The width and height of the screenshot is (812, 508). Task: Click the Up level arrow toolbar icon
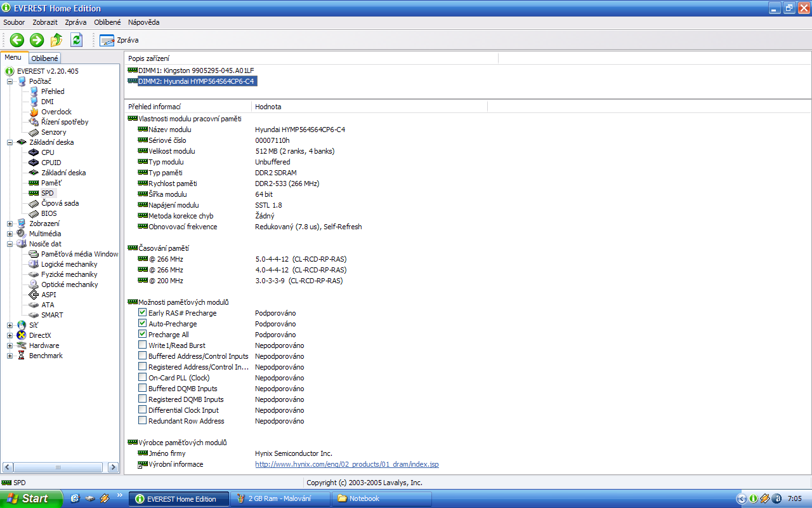coord(56,40)
